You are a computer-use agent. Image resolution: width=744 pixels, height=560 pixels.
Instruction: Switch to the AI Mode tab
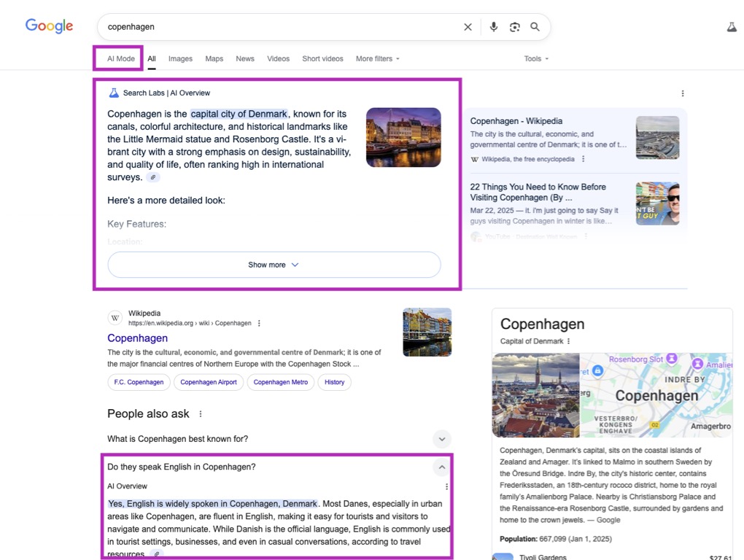(121, 59)
